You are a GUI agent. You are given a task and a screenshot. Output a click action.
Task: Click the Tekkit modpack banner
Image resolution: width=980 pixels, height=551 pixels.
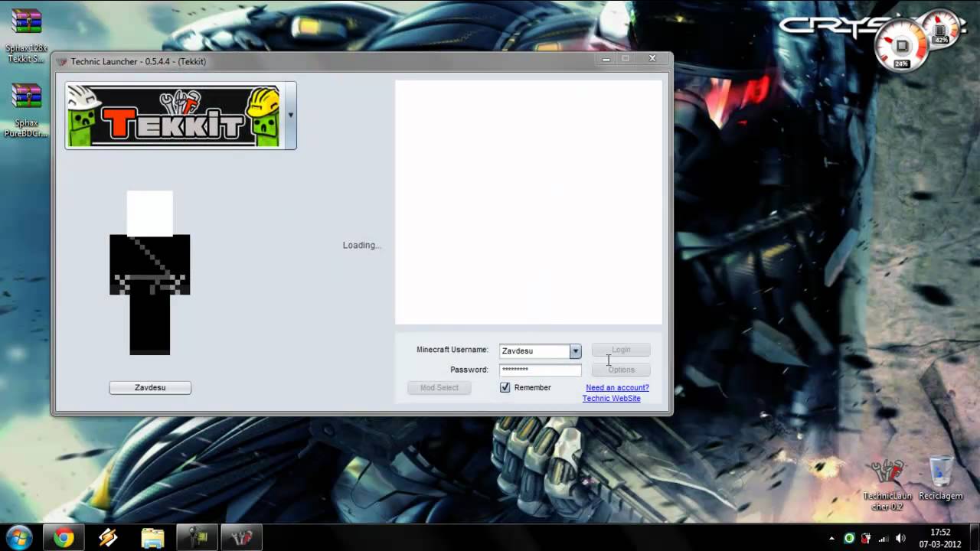[x=174, y=116]
